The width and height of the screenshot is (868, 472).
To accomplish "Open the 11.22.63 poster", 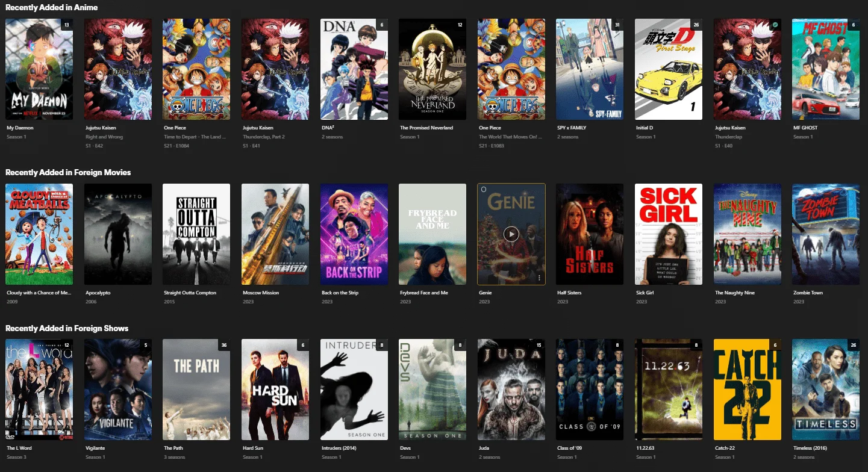I will pos(669,390).
